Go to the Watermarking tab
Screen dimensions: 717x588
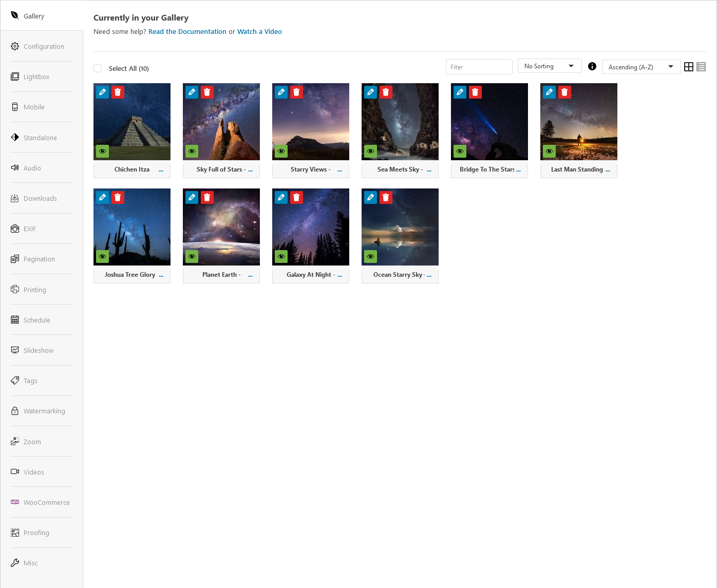point(44,411)
